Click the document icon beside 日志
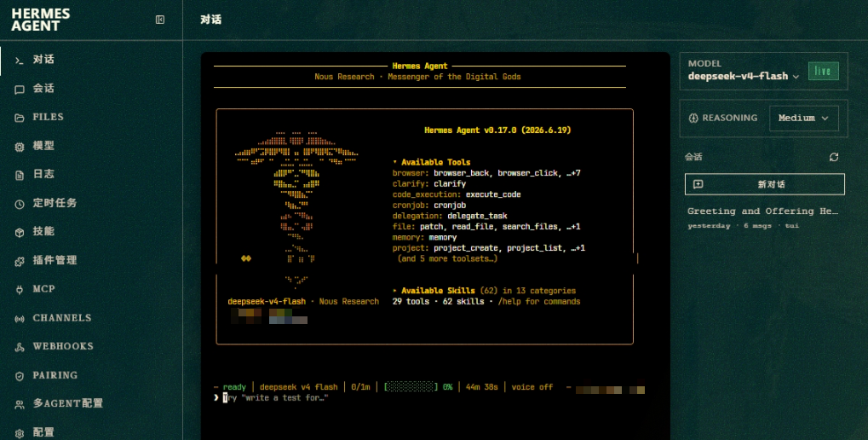 pyautogui.click(x=20, y=175)
